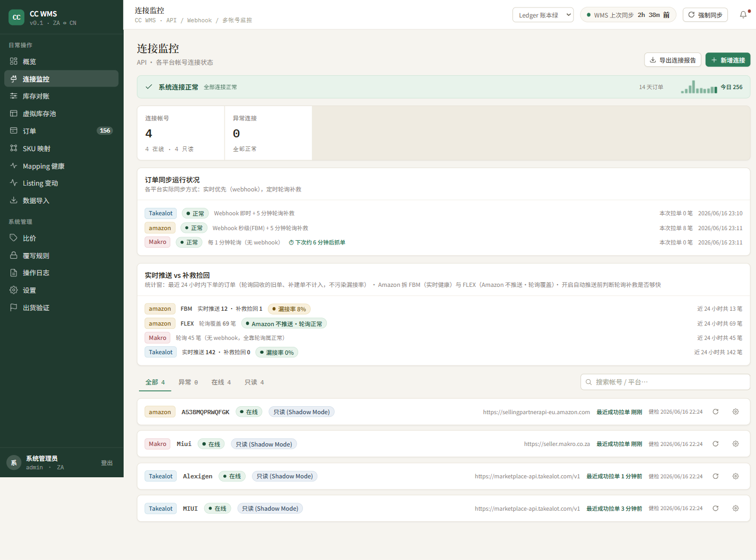Viewport: 756px width, 560px height.
Task: Click the 系统连接正常 checkmark icon
Action: point(149,87)
